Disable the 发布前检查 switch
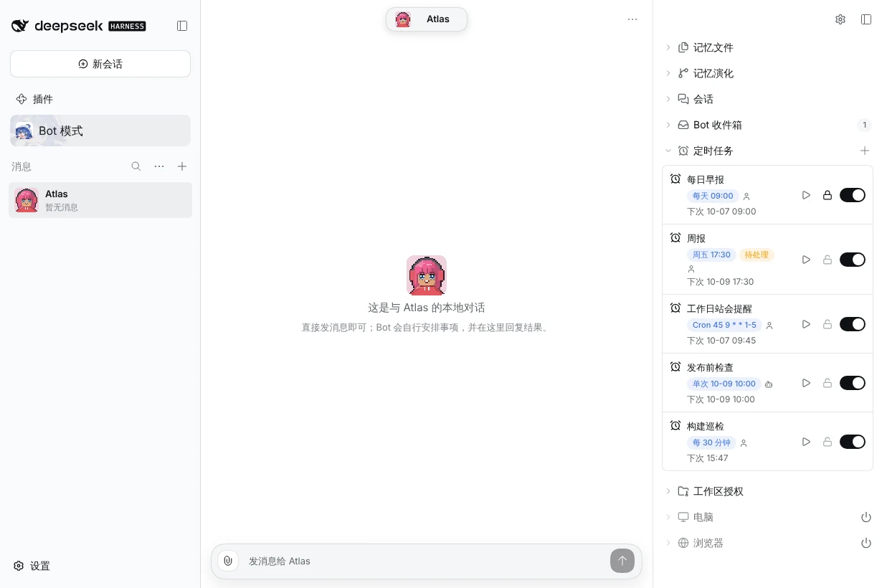Image resolution: width=882 pixels, height=588 pixels. pos(853,383)
